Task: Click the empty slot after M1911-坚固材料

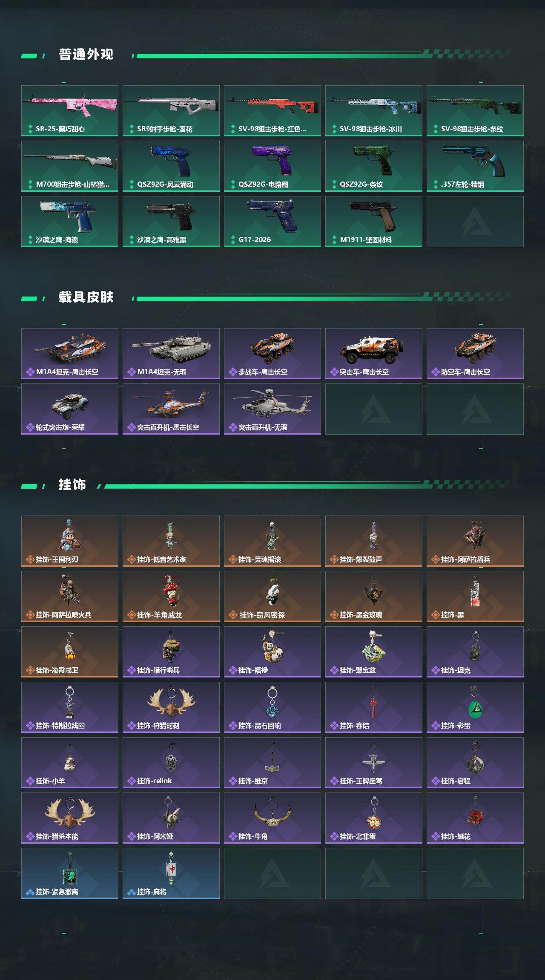Action: pyautogui.click(x=475, y=222)
